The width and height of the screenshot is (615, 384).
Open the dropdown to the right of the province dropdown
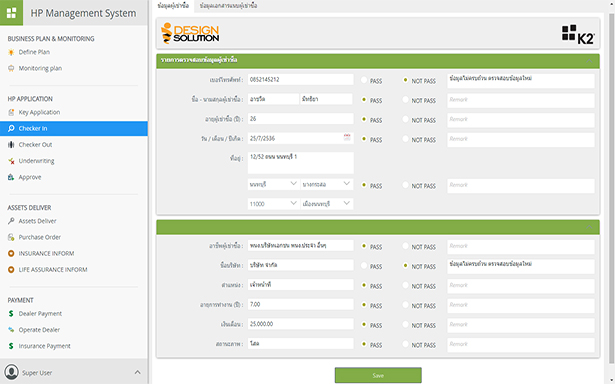(327, 184)
